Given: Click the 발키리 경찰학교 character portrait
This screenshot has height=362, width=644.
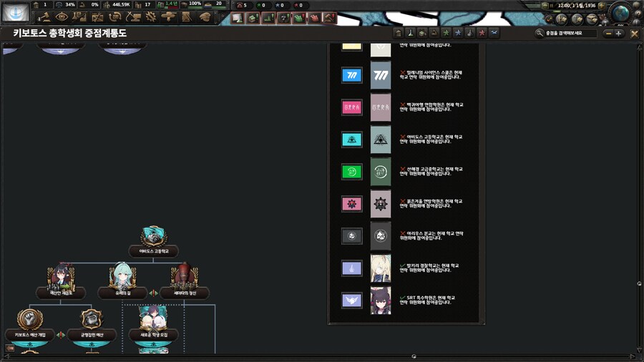Looking at the screenshot, I should pyautogui.click(x=381, y=268).
